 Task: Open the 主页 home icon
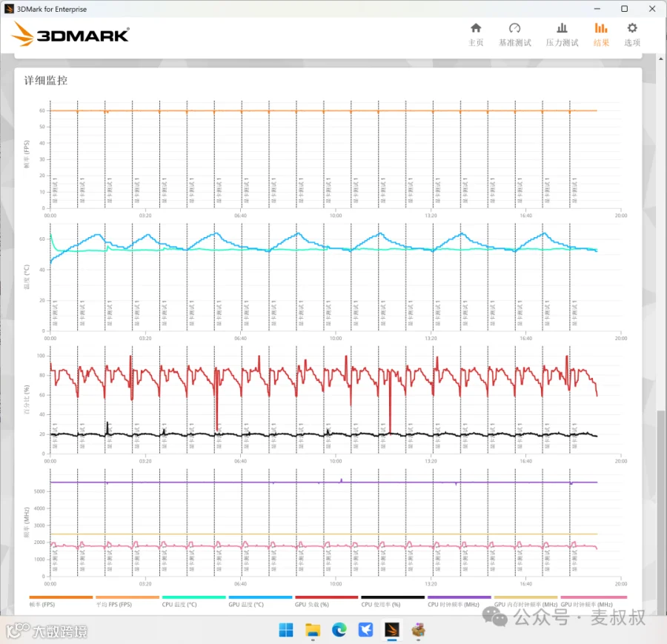[476, 35]
